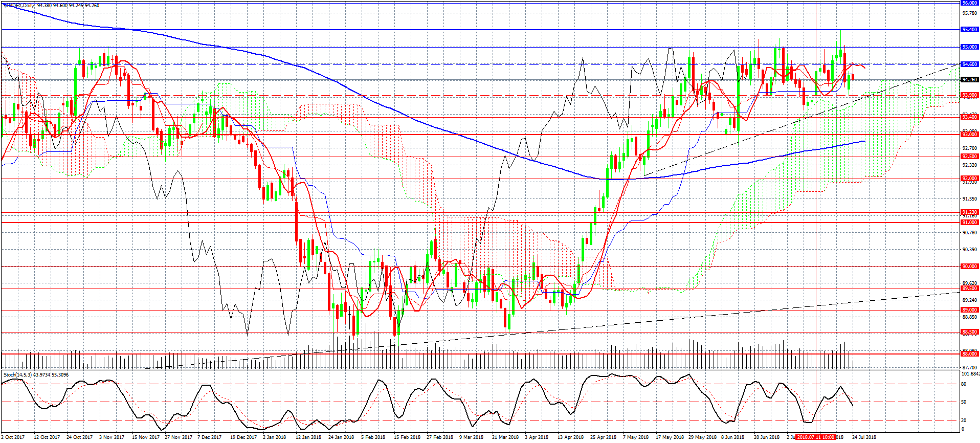
Task: Click the 95.780 price scale value
Action: pos(970,13)
